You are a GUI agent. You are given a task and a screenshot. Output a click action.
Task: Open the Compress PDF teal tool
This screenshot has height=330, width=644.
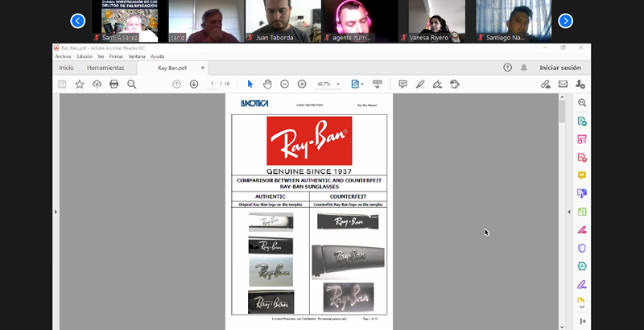(582, 266)
